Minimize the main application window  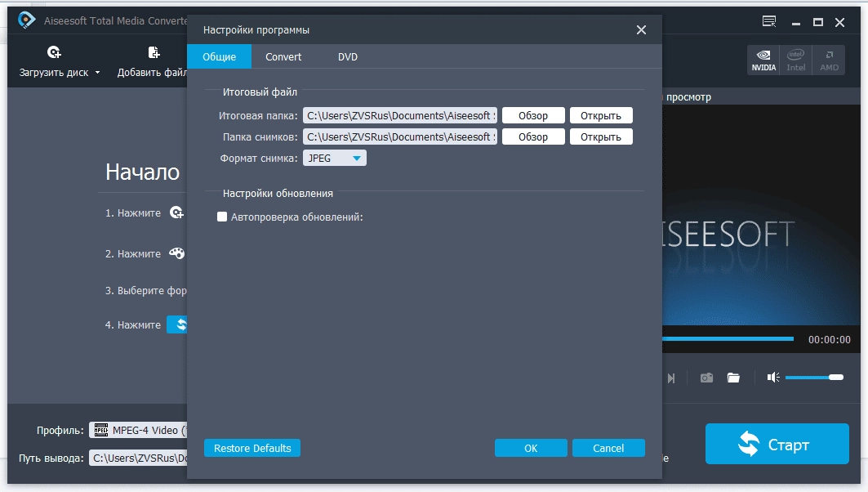(796, 22)
